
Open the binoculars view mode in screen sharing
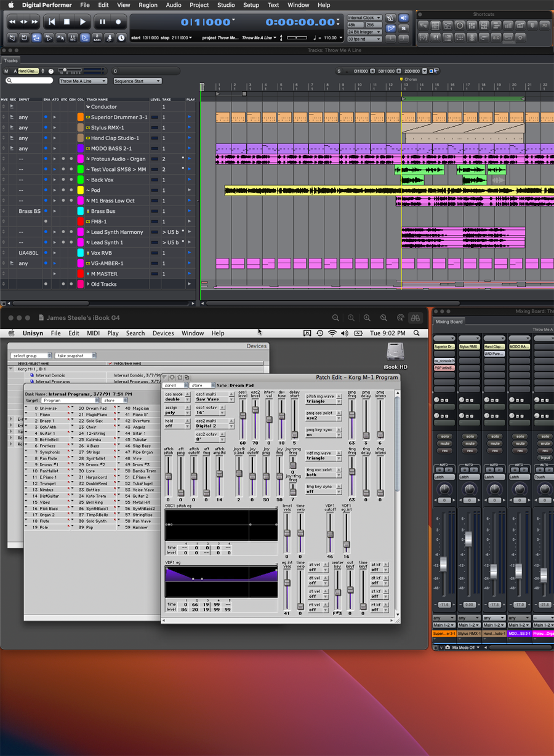coord(415,318)
